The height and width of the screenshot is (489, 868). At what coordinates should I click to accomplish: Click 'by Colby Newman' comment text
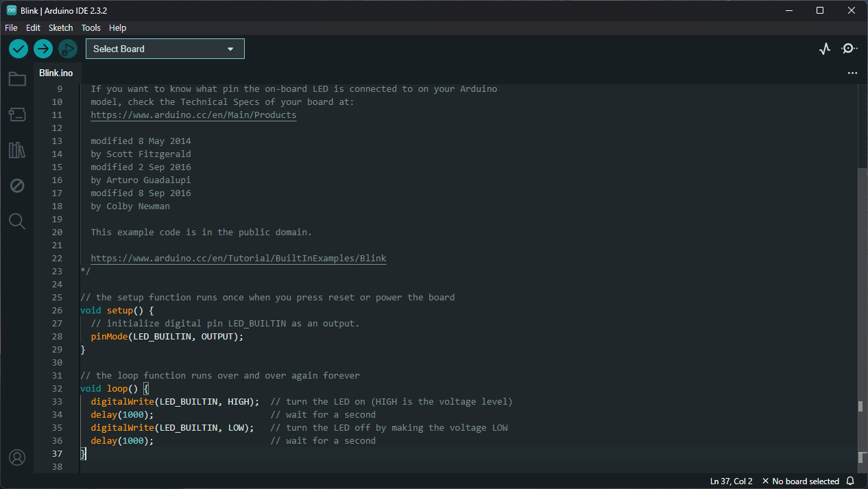coord(130,206)
